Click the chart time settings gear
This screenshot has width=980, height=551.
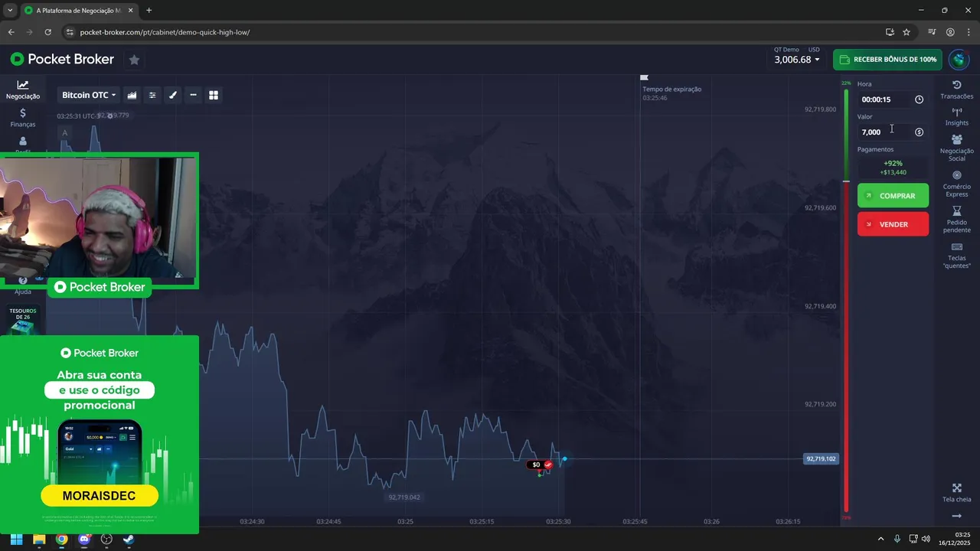click(110, 116)
